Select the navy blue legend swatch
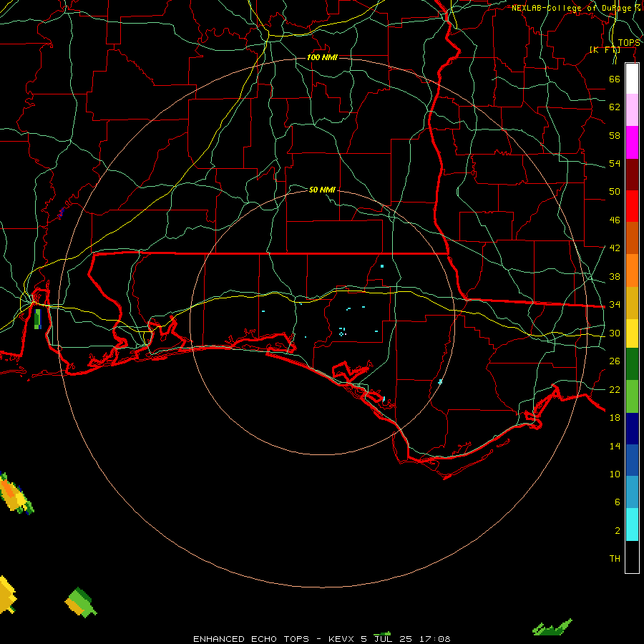644x644 pixels. coord(632,429)
